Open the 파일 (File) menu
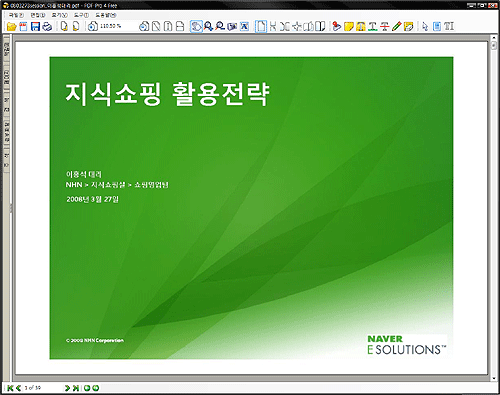The height and width of the screenshot is (395, 500). pos(16,15)
